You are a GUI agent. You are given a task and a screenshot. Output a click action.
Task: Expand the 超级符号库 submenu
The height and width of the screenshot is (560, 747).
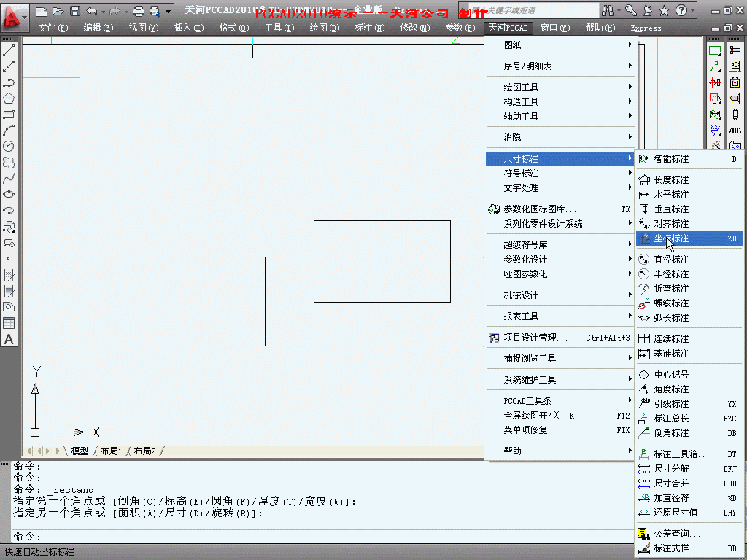point(560,245)
